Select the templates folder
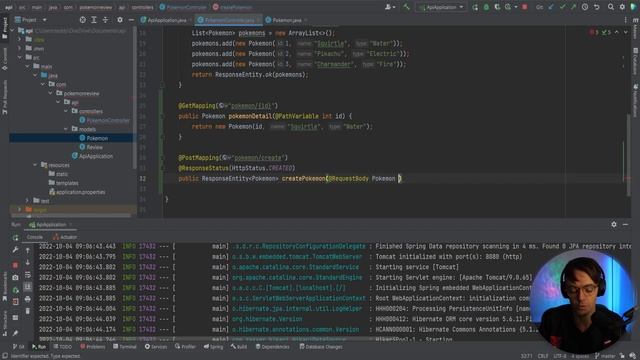The image size is (640, 360). (63, 183)
